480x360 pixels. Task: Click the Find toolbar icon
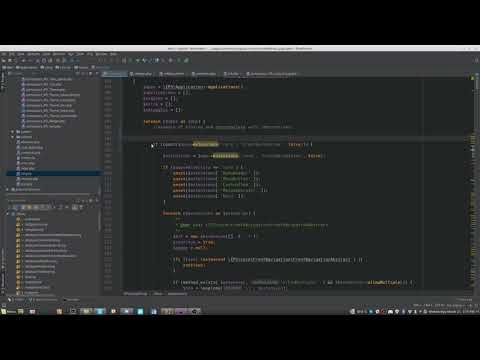click(x=58, y=60)
